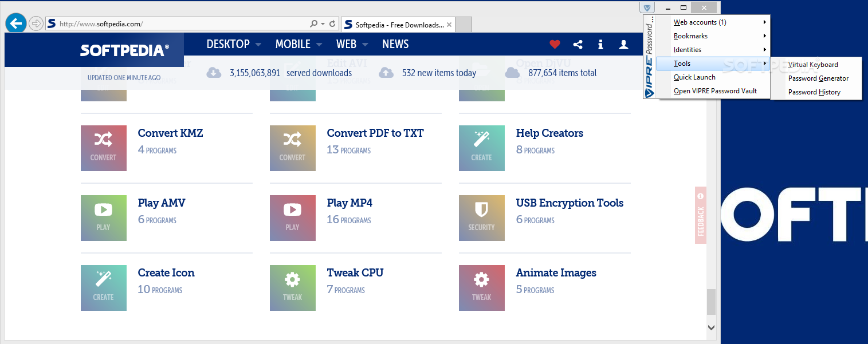Open the Tweak CPU link
The height and width of the screenshot is (344, 868).
(355, 273)
